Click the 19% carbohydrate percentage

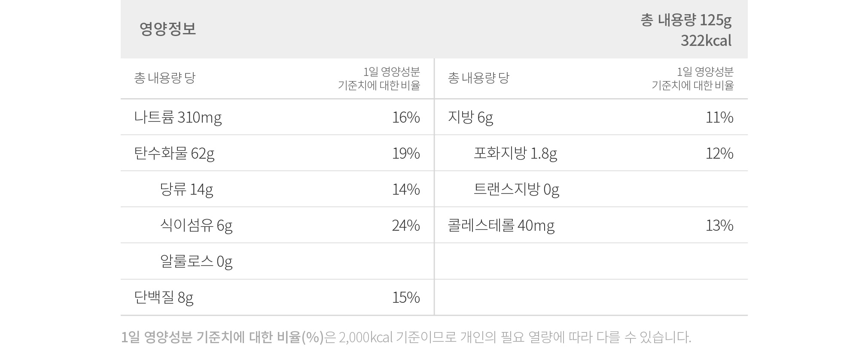(406, 153)
